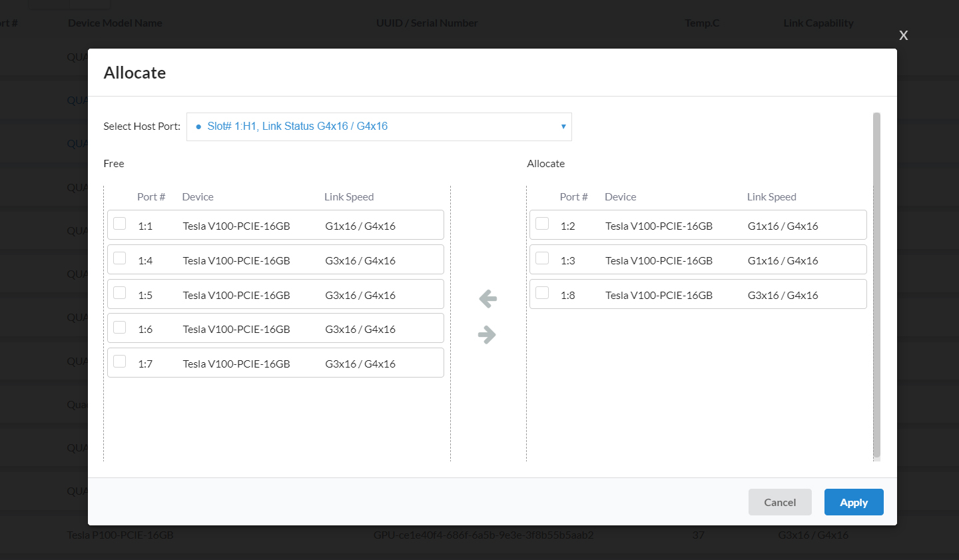Screen dimensions: 959x560
Task: Click Port # header in Free table
Action: coord(151,197)
